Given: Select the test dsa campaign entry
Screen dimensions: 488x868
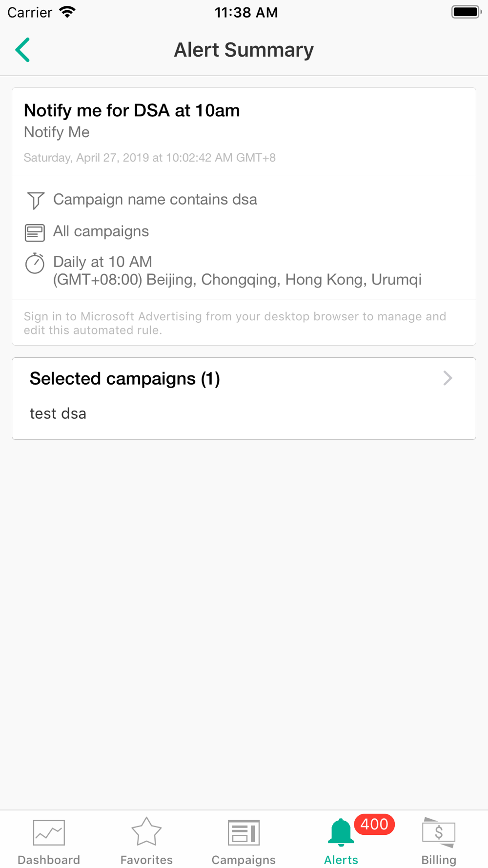Looking at the screenshot, I should [58, 413].
